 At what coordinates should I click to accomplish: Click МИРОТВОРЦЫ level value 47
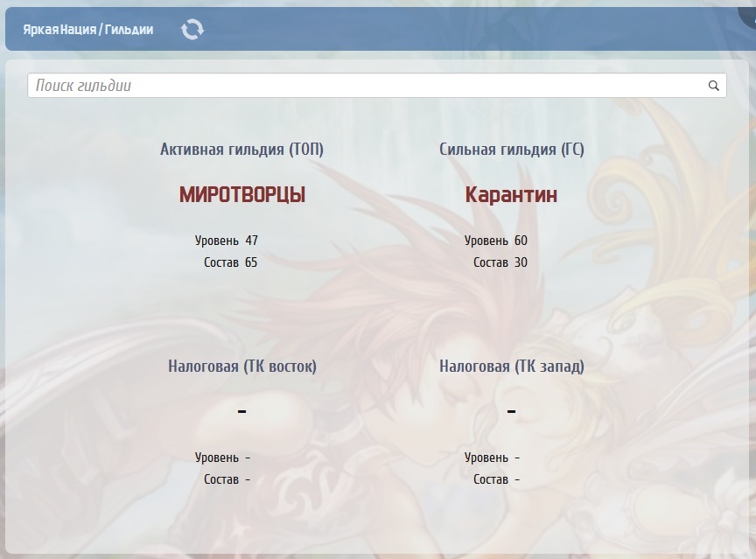[252, 241]
